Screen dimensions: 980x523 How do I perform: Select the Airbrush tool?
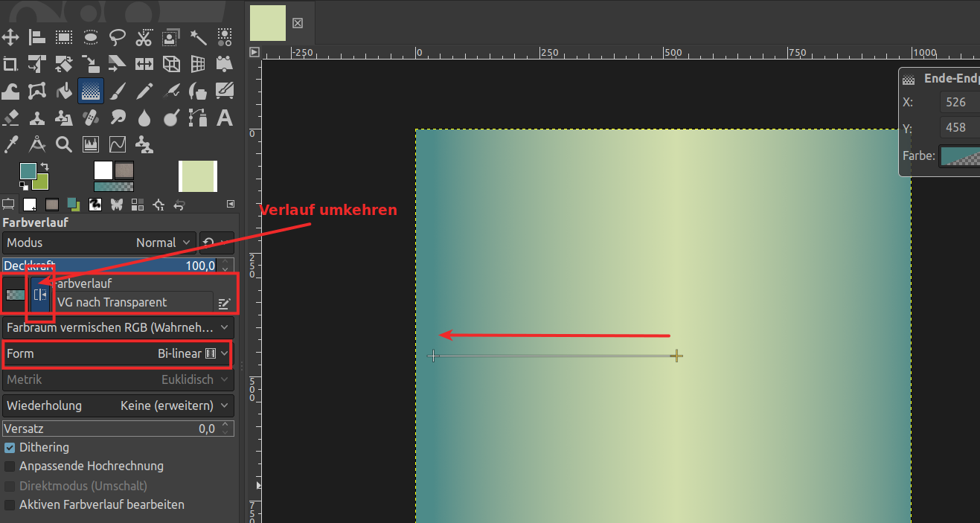click(x=171, y=91)
